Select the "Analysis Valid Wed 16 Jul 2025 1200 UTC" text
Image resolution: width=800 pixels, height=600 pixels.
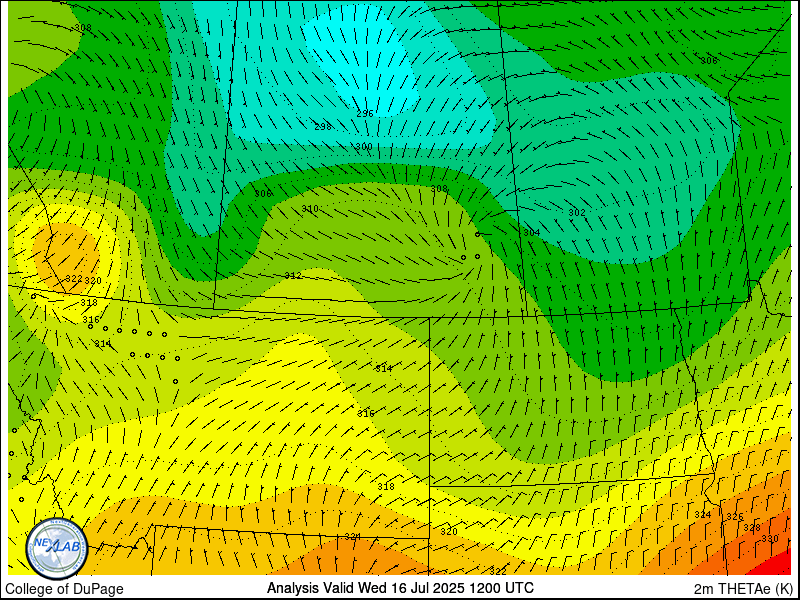[400, 587]
